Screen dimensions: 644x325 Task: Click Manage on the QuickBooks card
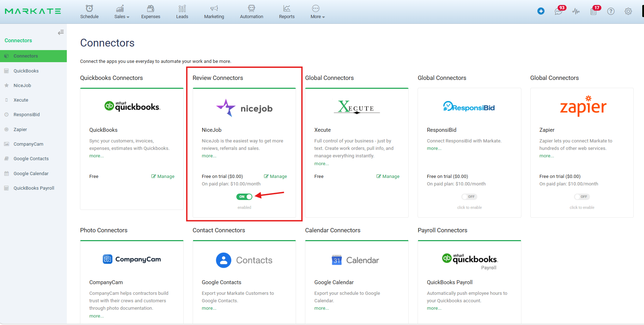(x=163, y=177)
